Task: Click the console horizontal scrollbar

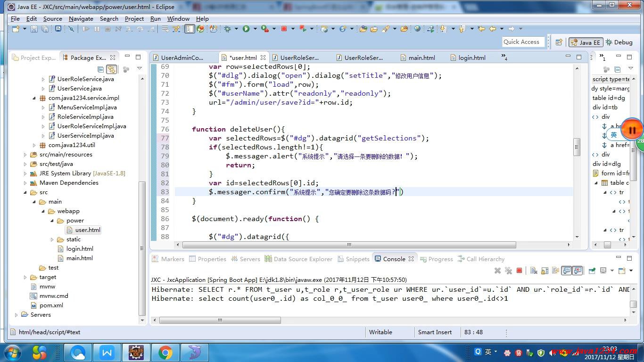Action: click(x=220, y=320)
